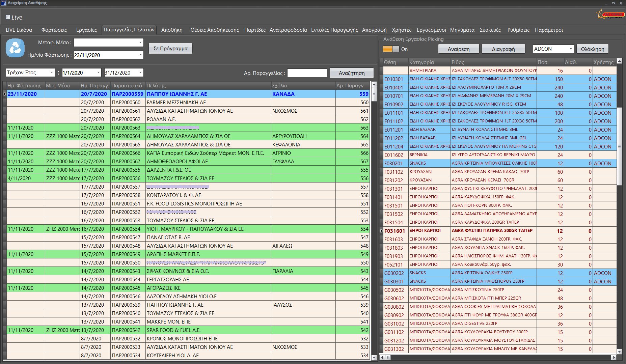The image size is (626, 364).
Task: Sort picking list by Ποσ. header
Action: click(550, 62)
